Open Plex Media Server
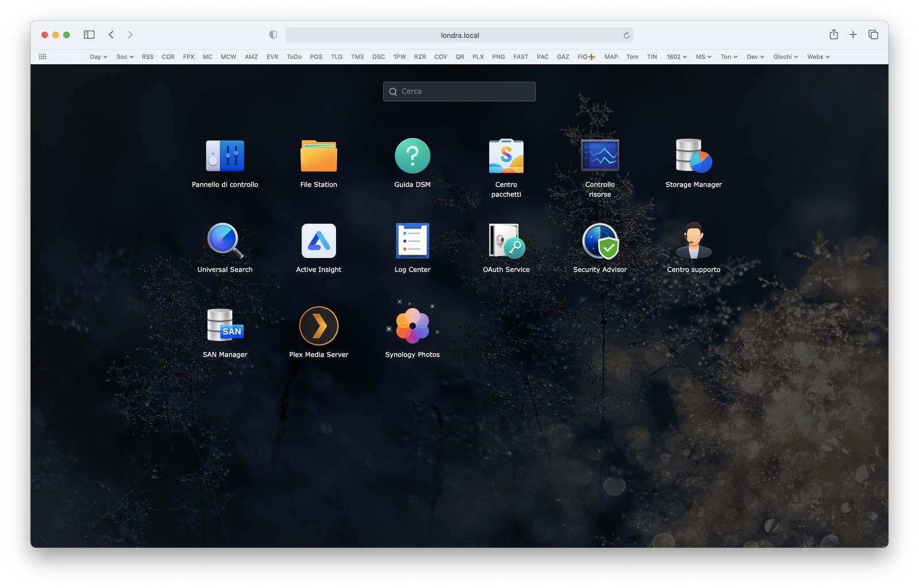This screenshot has width=919, height=588. point(319,326)
